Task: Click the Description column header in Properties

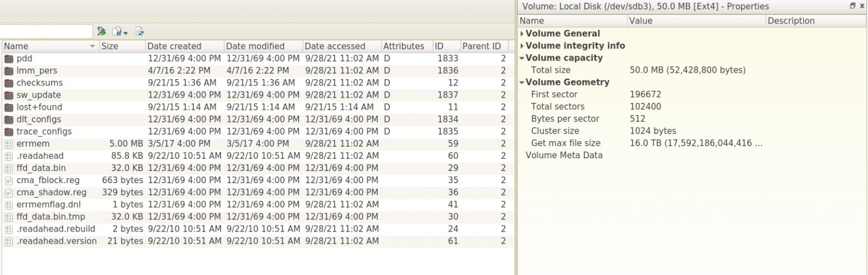Action: pyautogui.click(x=816, y=21)
